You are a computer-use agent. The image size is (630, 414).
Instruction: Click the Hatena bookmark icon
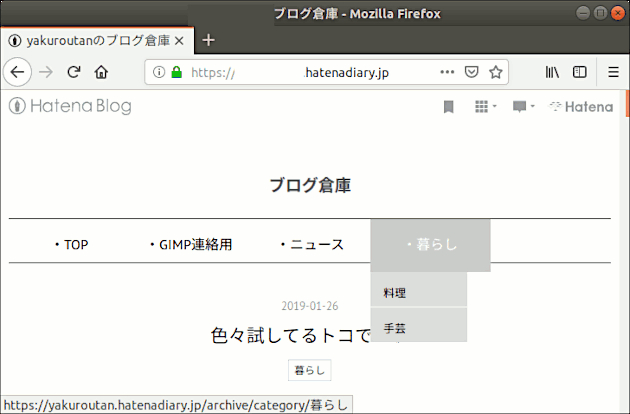point(448,107)
